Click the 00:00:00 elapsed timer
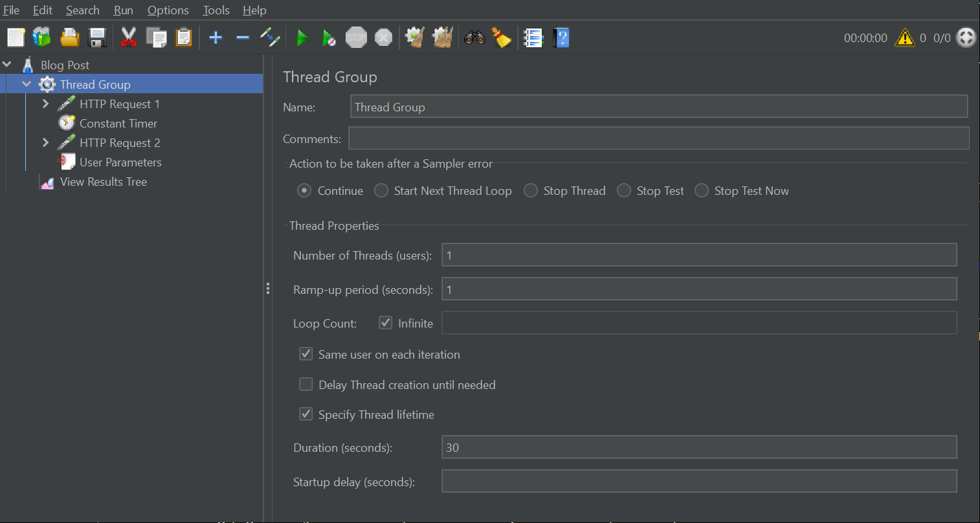 pos(865,38)
